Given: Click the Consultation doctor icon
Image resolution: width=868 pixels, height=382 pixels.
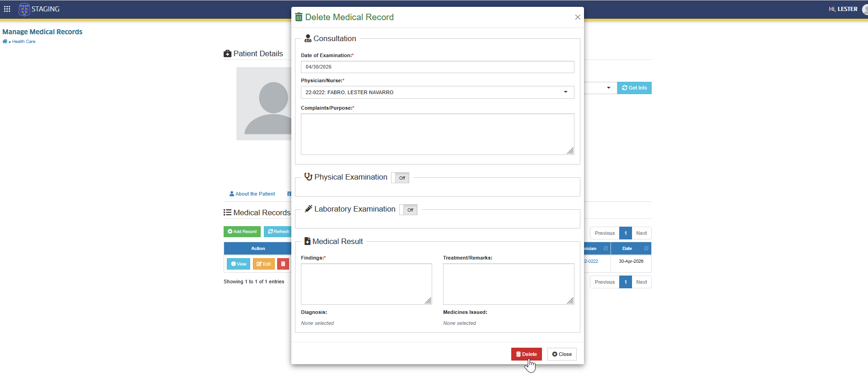Looking at the screenshot, I should 308,38.
